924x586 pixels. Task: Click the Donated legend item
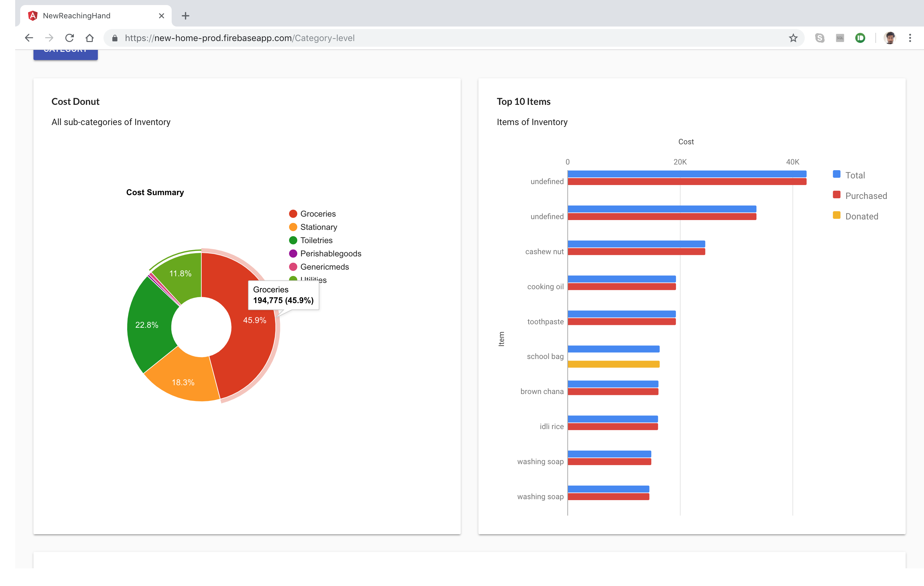(x=861, y=216)
